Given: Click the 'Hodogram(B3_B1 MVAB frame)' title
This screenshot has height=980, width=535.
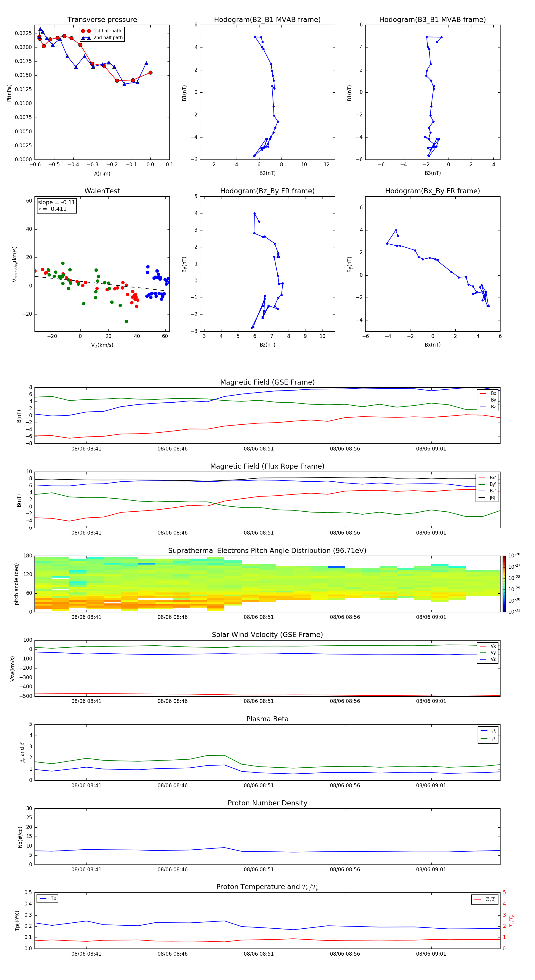Looking at the screenshot, I should (x=432, y=20).
